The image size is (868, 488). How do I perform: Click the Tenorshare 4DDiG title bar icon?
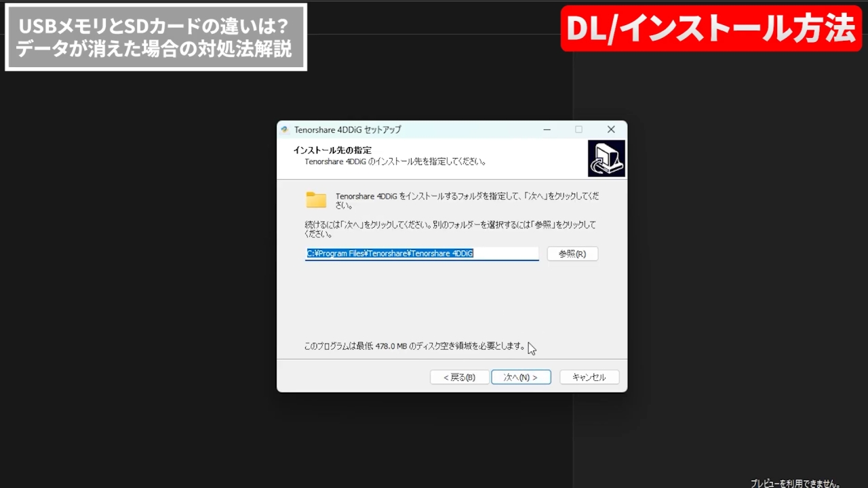(285, 129)
